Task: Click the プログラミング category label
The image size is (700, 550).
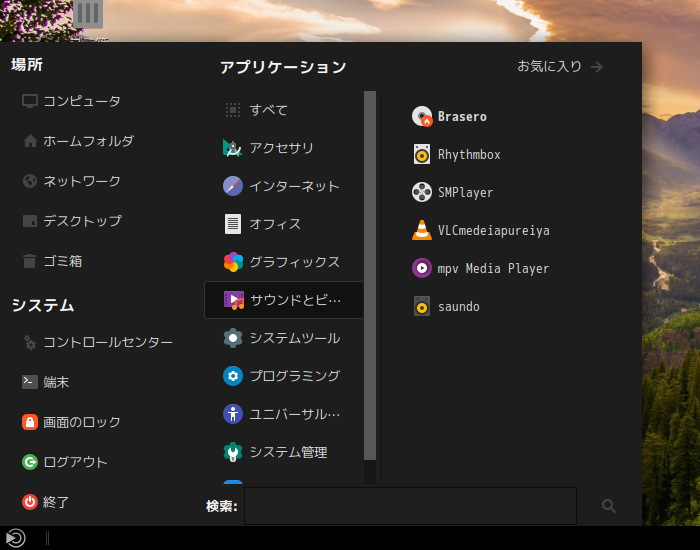Action: pyautogui.click(x=295, y=376)
